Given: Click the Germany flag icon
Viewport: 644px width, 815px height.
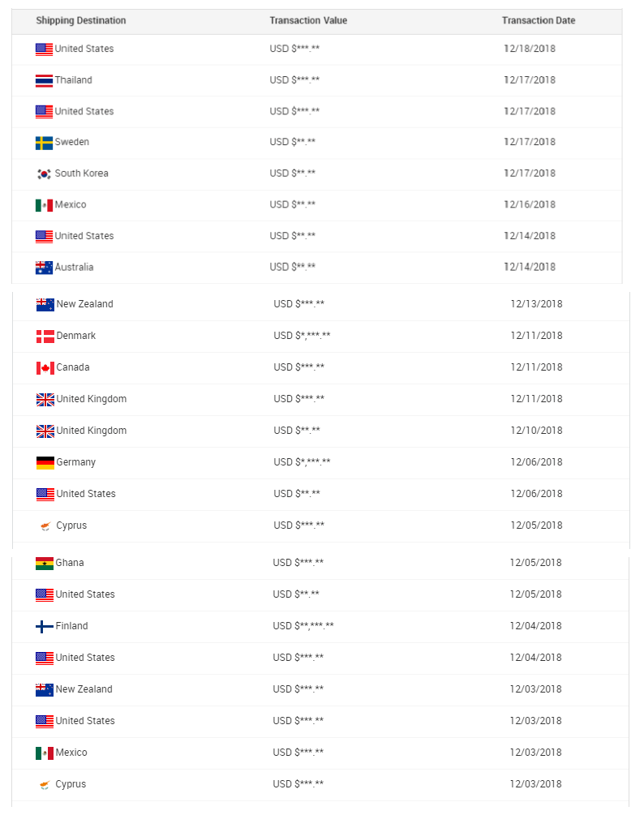Looking at the screenshot, I should [45, 462].
